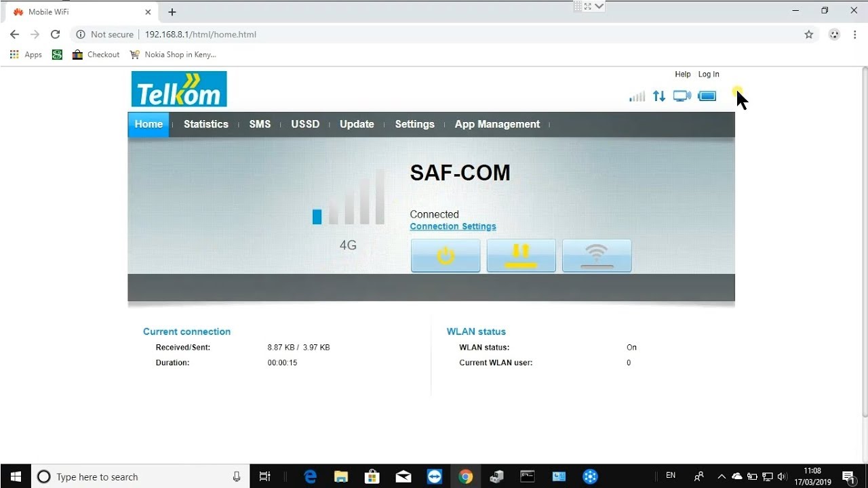The height and width of the screenshot is (488, 868).
Task: Toggle the Wi-Fi extender button
Action: click(x=597, y=256)
